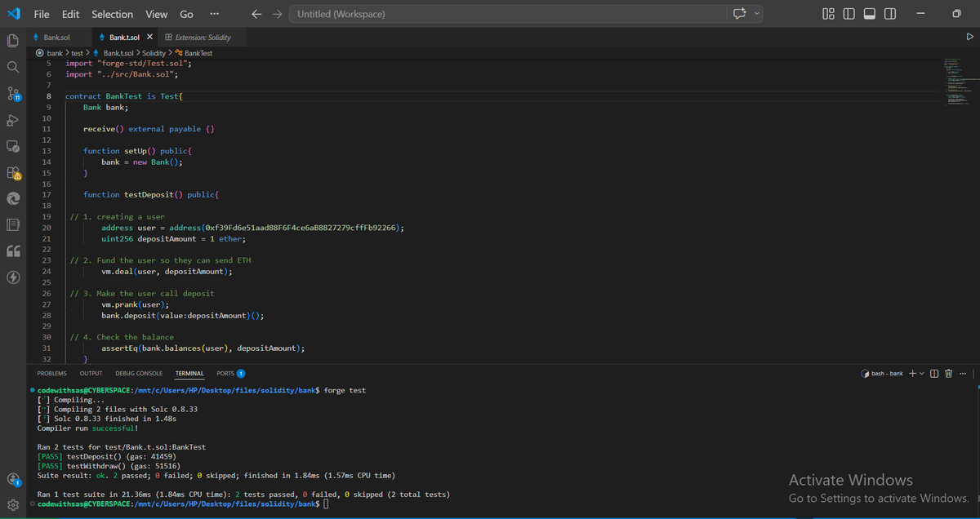Image resolution: width=980 pixels, height=519 pixels.
Task: Click 'uint256 depositAmount = 1 ether;' line
Action: (x=173, y=239)
